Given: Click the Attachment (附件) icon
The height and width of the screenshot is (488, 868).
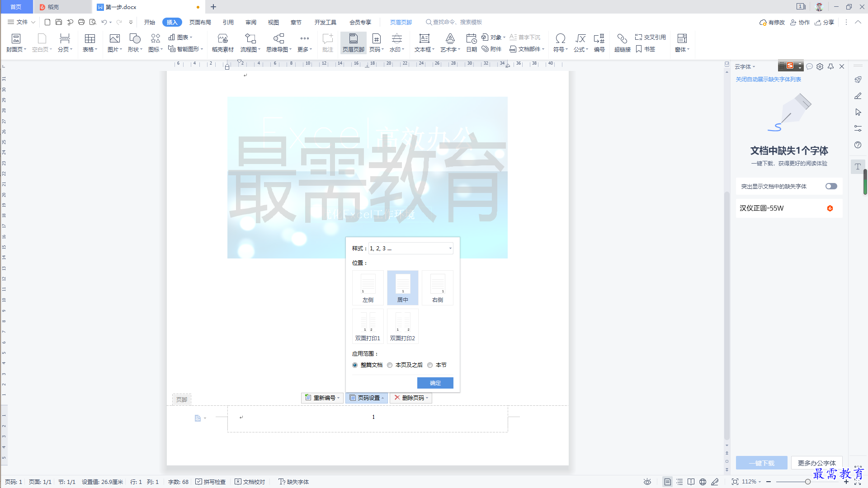Looking at the screenshot, I should 491,49.
